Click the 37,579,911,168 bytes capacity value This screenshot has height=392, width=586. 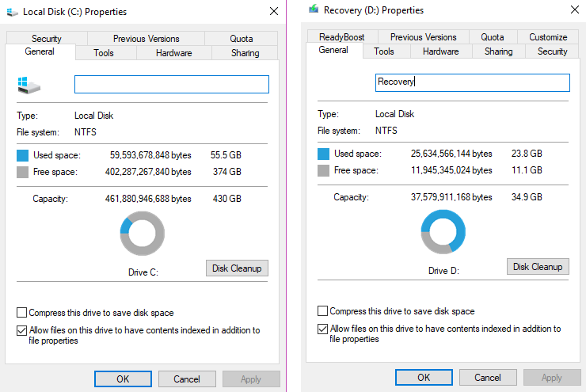point(451,197)
